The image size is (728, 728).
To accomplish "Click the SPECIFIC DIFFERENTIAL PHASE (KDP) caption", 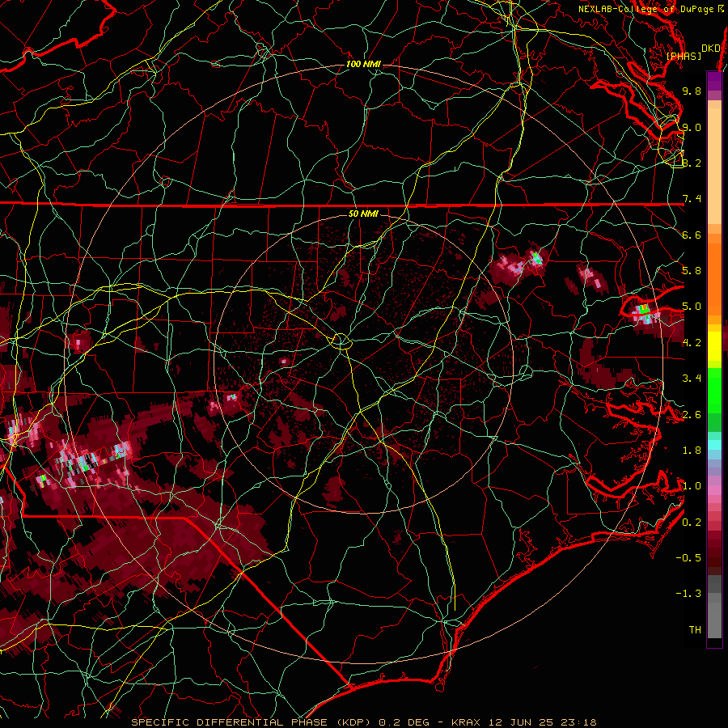I will tap(252, 722).
